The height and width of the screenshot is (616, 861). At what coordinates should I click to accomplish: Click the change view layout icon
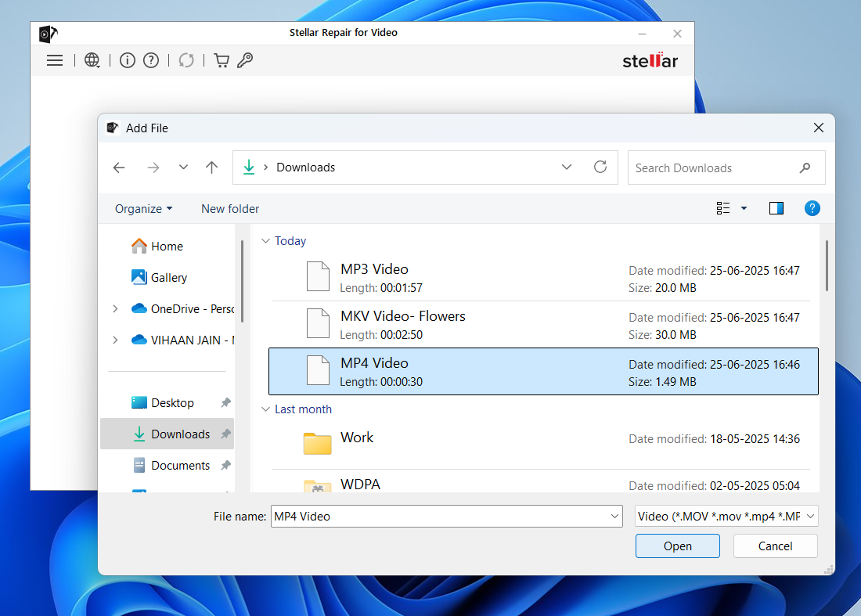coord(723,208)
